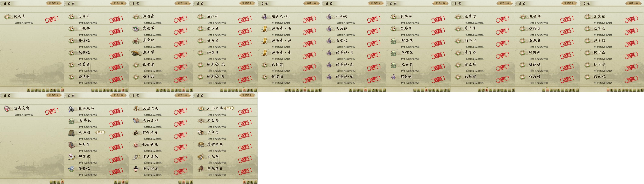Click the puppy icon next to 天涯无归

point(136,121)
